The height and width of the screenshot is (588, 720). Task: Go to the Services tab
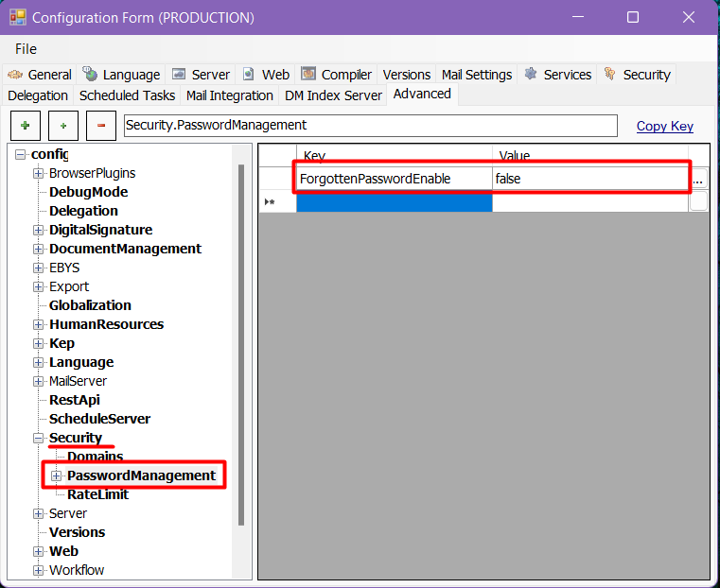[557, 75]
